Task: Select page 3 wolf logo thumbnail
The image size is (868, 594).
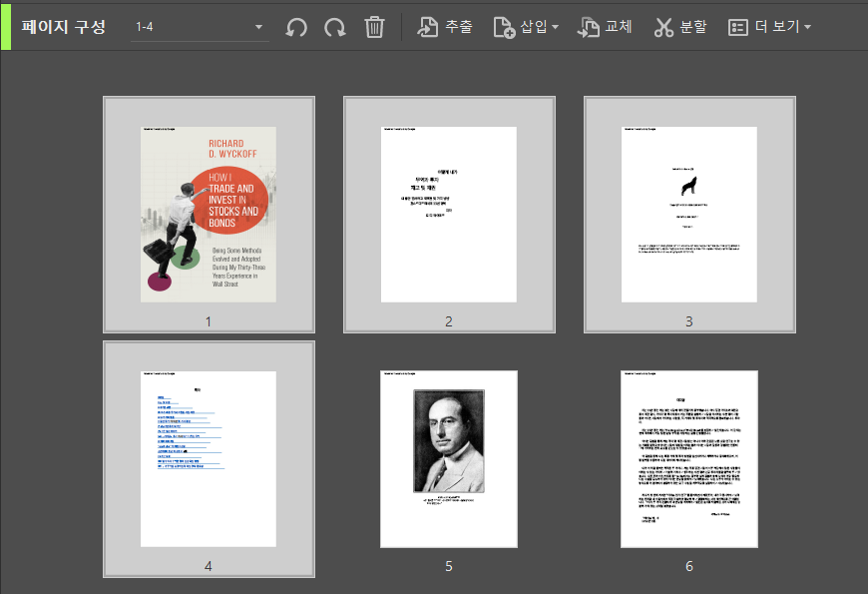Action: coord(689,215)
